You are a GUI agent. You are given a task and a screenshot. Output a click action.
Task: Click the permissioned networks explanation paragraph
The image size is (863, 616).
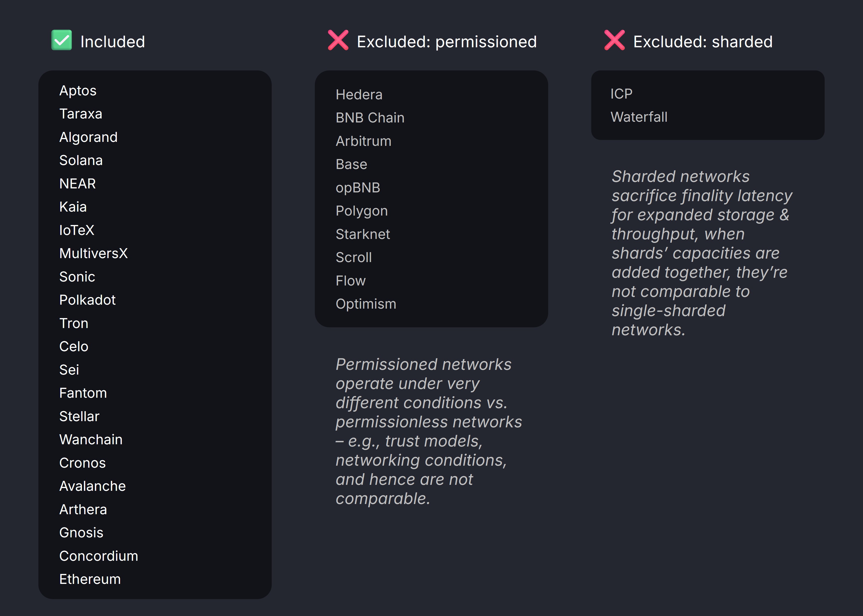pos(428,431)
